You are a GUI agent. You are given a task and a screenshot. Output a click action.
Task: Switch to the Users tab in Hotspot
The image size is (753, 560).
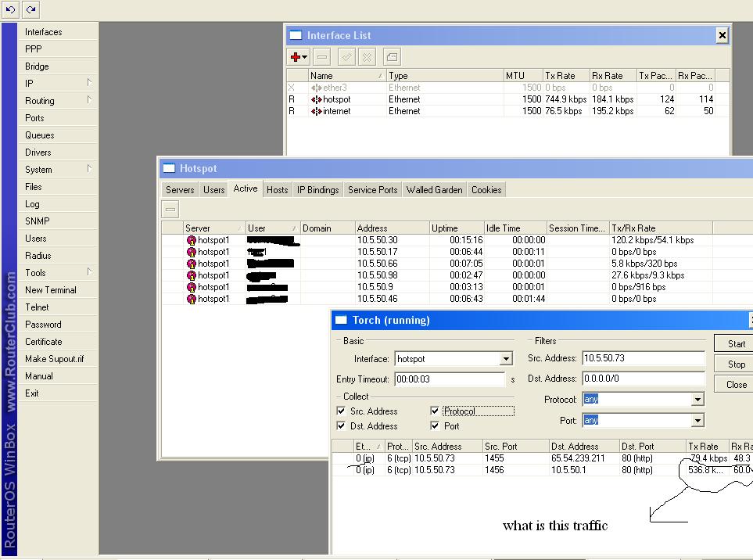[213, 190]
